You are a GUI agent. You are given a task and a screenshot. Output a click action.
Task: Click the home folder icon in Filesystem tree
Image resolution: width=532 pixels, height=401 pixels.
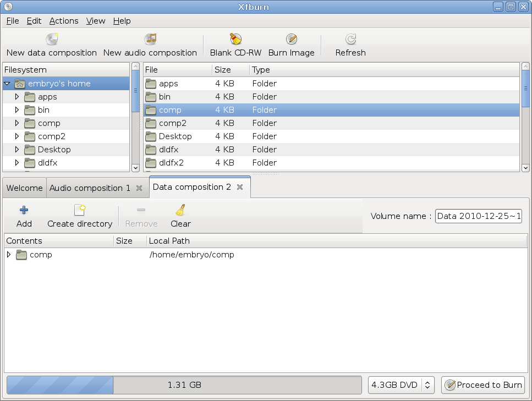[20, 84]
